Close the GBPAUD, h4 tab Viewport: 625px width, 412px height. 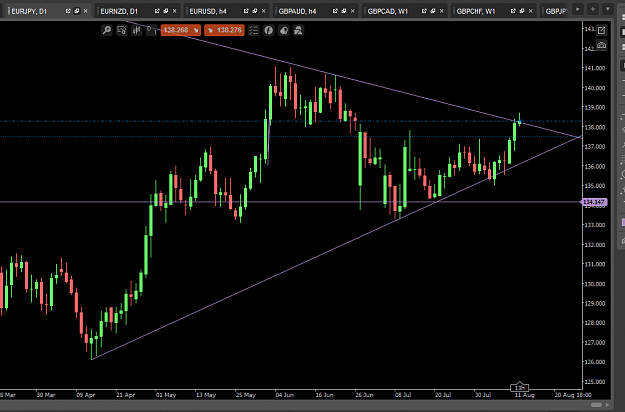[352, 11]
